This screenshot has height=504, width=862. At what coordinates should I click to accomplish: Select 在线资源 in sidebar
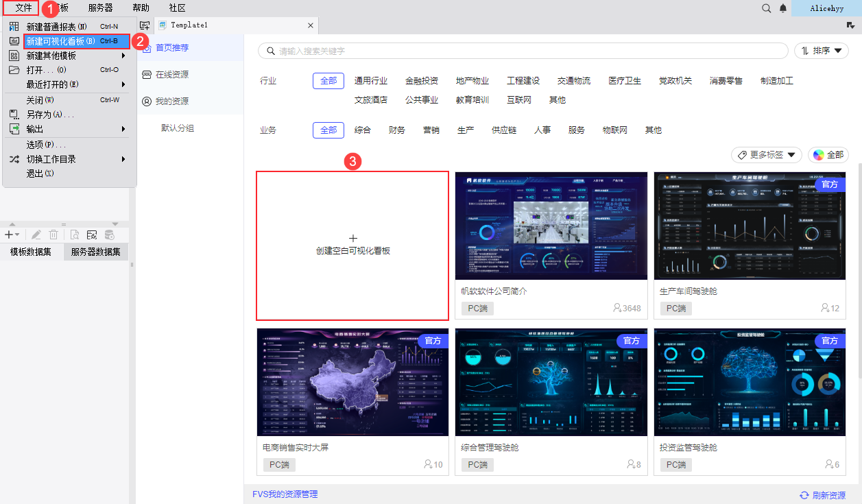(190, 74)
